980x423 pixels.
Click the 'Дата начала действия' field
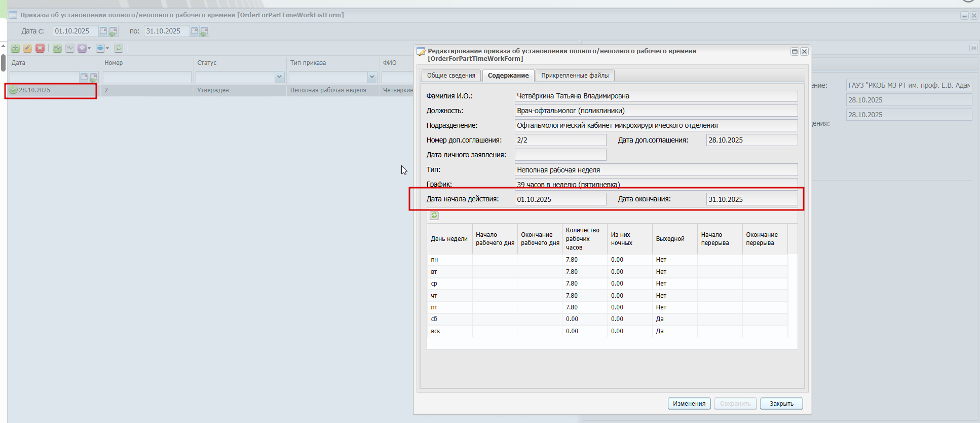(x=560, y=199)
